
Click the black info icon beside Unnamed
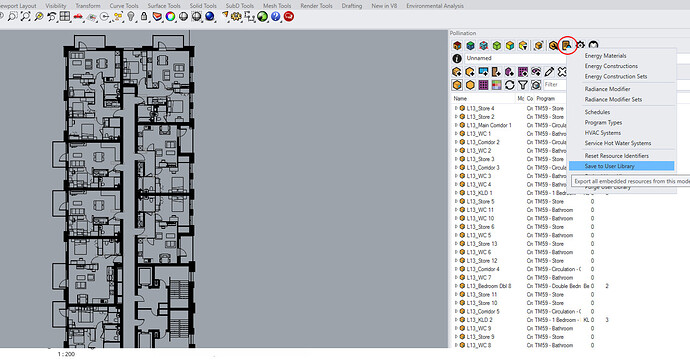pyautogui.click(x=457, y=59)
